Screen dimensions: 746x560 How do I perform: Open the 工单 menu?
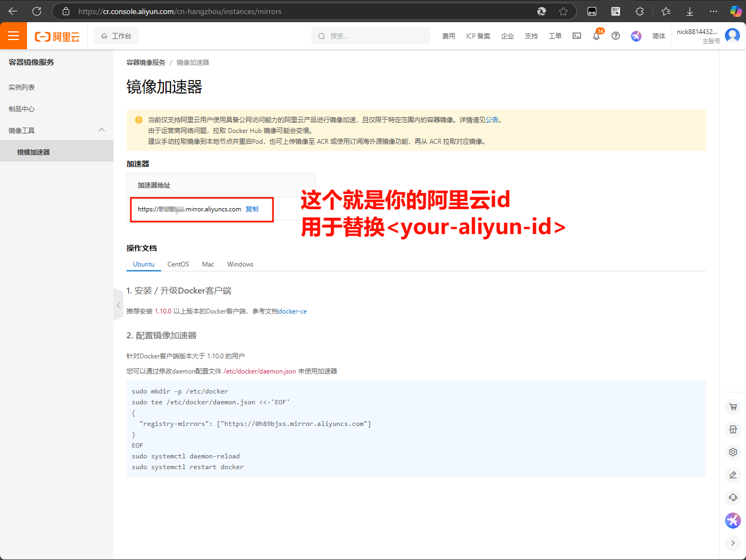coord(555,36)
